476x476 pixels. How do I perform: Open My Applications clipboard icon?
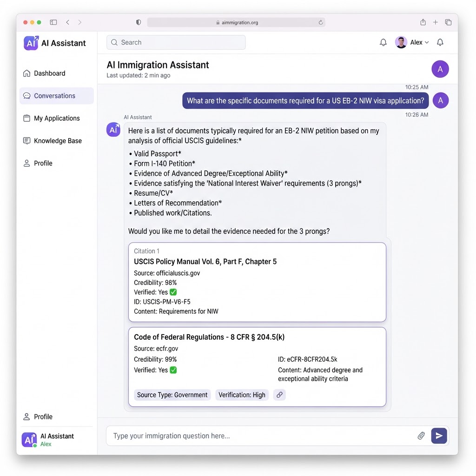coord(26,118)
